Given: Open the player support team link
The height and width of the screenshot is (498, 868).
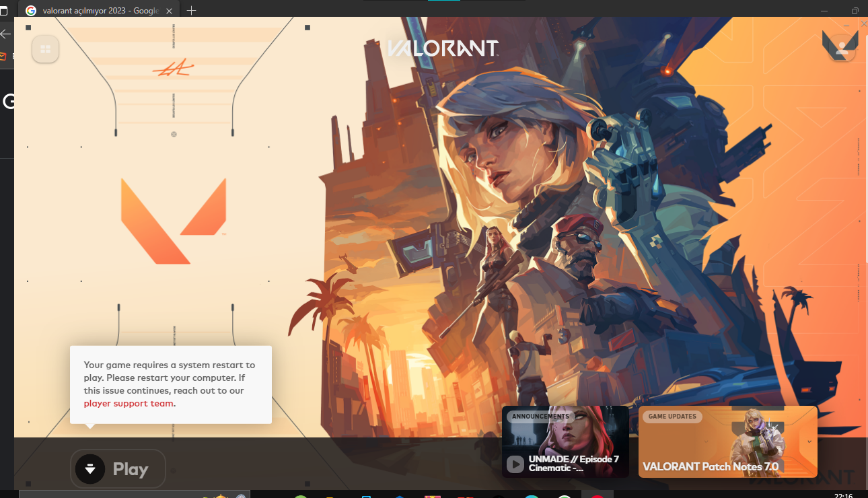Looking at the screenshot, I should tap(129, 404).
